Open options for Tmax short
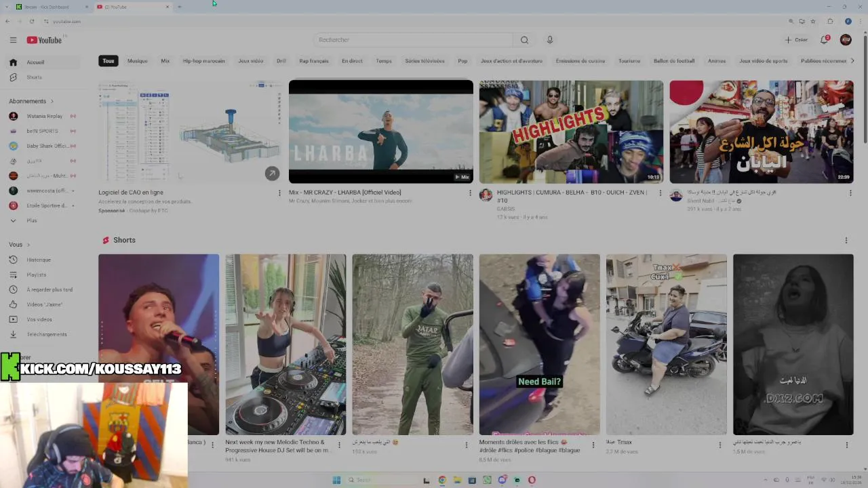The image size is (868, 488). pyautogui.click(x=719, y=445)
